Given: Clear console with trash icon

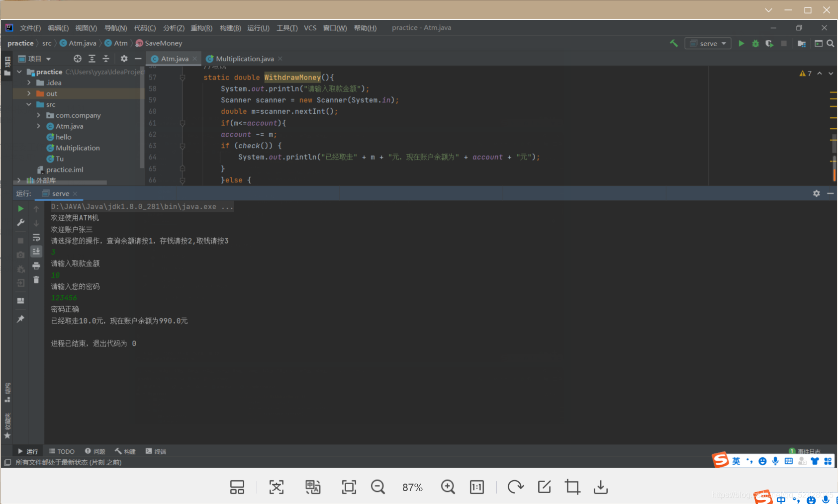Looking at the screenshot, I should click(36, 280).
